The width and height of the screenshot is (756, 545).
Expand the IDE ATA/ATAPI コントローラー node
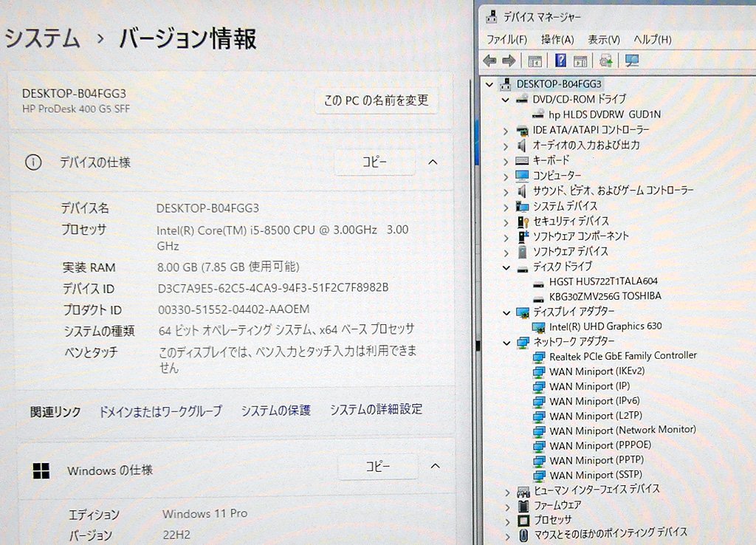(505, 131)
